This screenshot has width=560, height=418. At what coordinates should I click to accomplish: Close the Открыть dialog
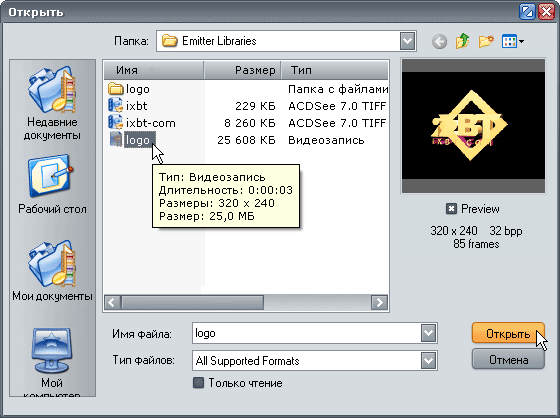[x=546, y=12]
